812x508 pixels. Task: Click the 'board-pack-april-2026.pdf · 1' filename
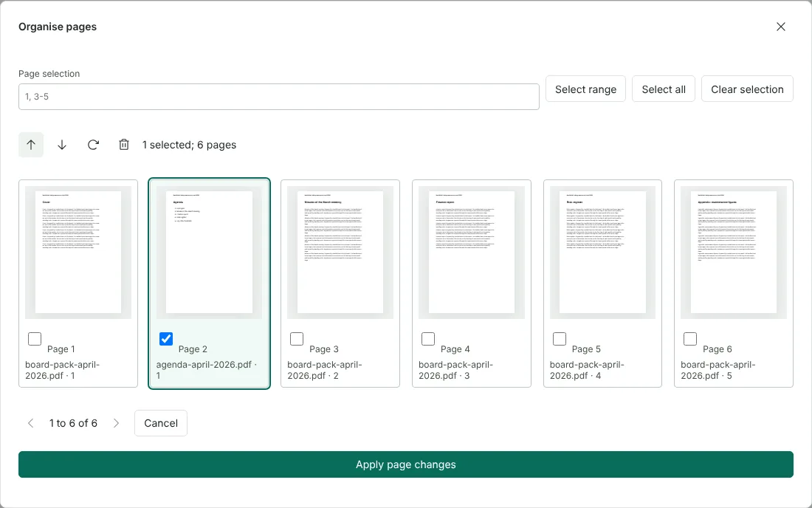62,370
